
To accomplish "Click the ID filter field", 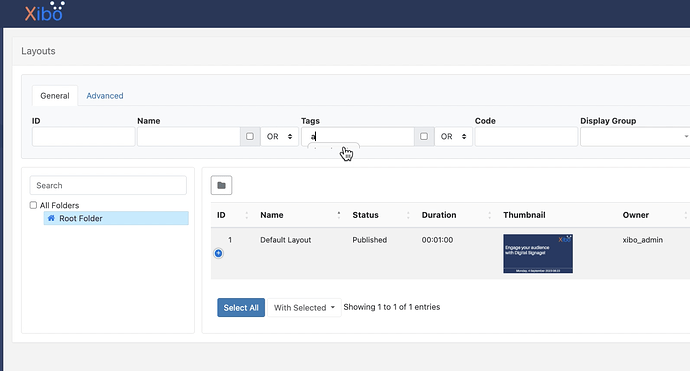I will [84, 136].
